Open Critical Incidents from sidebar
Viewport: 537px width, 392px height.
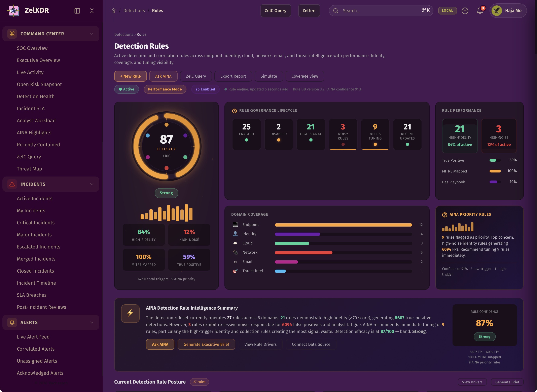[x=36, y=223]
